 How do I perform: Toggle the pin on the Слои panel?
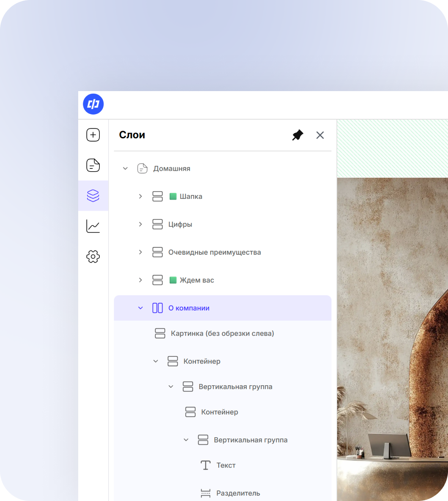click(x=298, y=135)
